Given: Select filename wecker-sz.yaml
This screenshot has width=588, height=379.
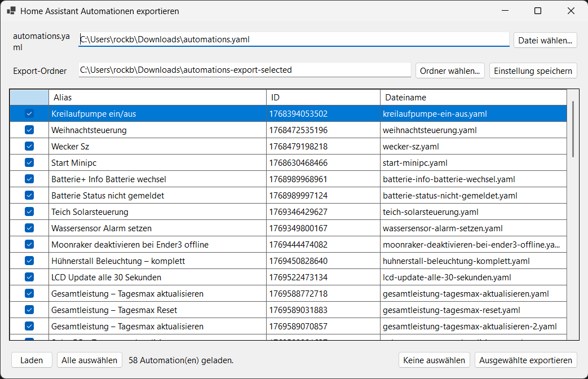Looking at the screenshot, I should pyautogui.click(x=474, y=146).
